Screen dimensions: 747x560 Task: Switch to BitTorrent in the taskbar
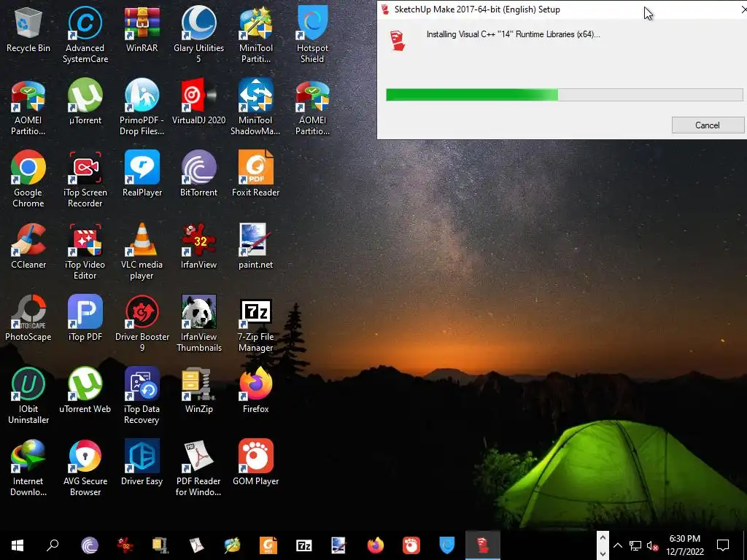(90, 545)
